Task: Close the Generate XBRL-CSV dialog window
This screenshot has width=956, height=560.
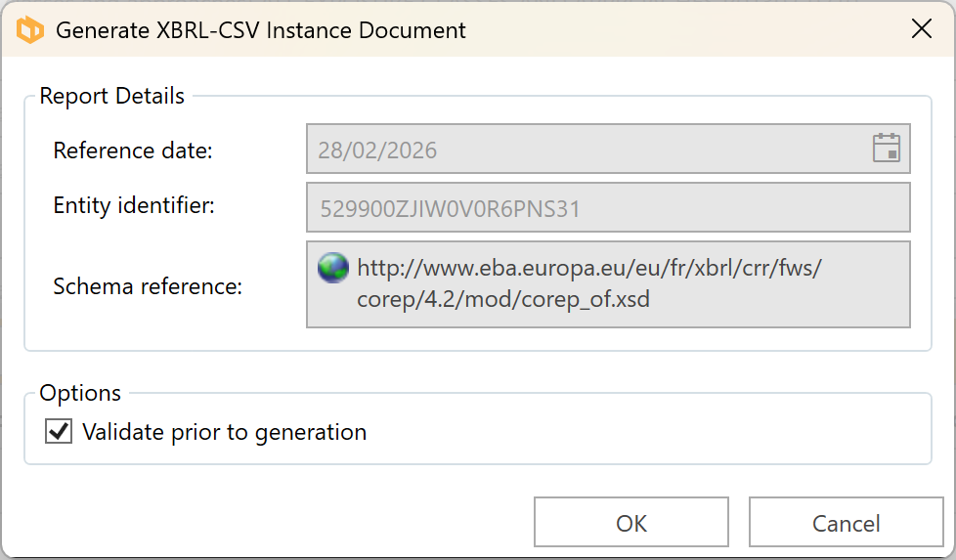Action: click(921, 28)
